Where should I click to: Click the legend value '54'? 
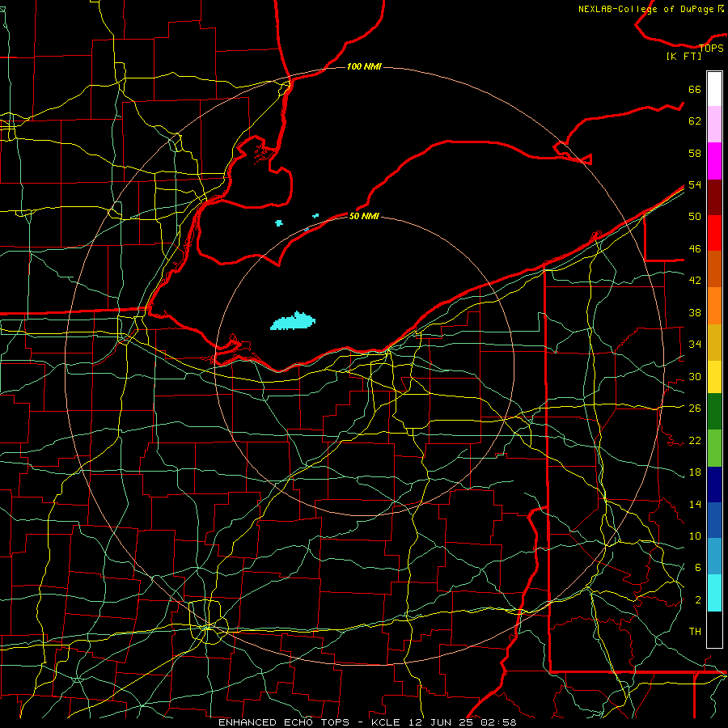(695, 184)
